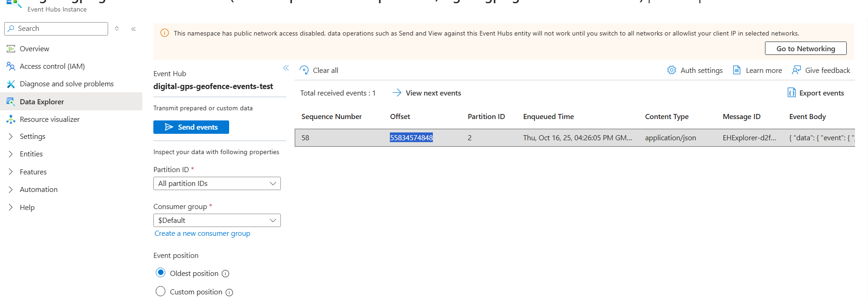The width and height of the screenshot is (868, 299).
Task: Click the Clear all button label
Action: click(326, 70)
